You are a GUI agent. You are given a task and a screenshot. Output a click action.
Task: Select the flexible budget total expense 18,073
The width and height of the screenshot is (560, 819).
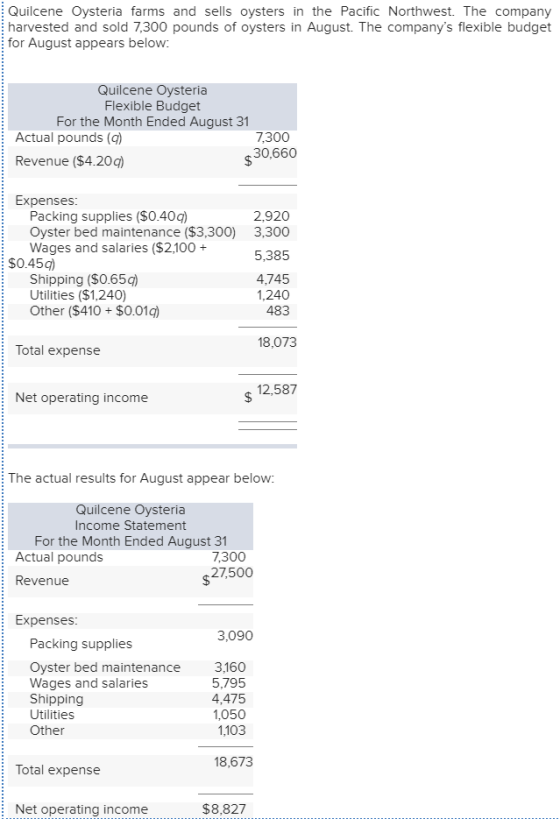[277, 342]
